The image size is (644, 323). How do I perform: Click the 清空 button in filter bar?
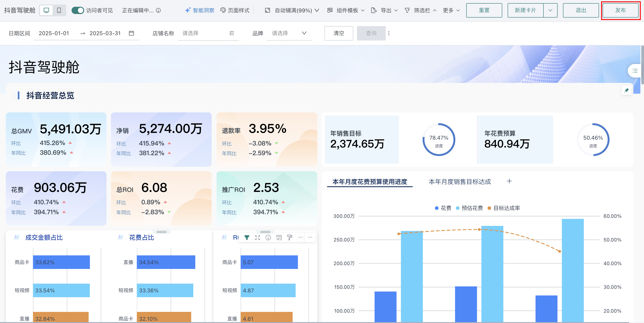click(x=338, y=33)
